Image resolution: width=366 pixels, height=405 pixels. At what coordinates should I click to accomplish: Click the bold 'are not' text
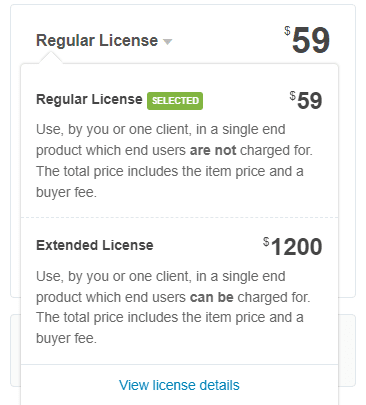point(213,150)
